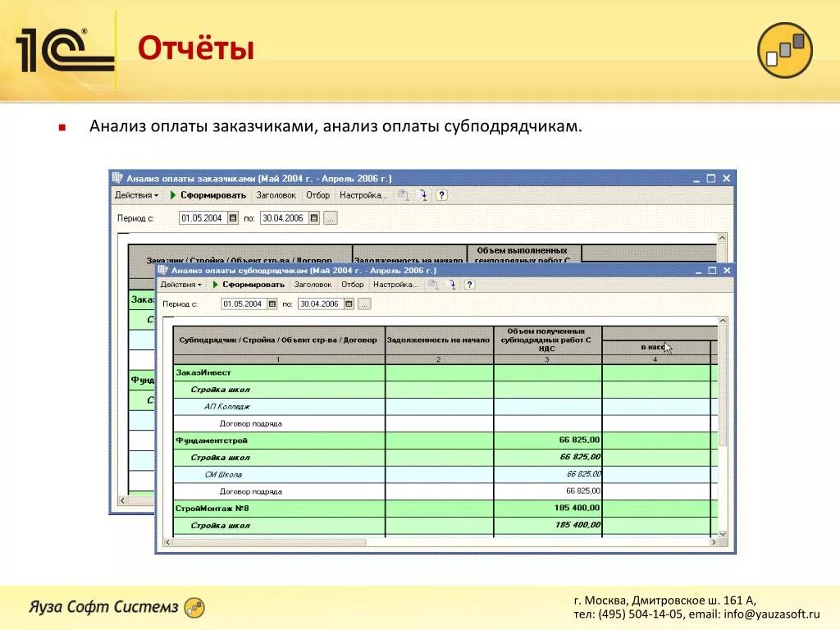Click column header Субподрядчик / Стройка / Объект
The height and width of the screenshot is (630, 840).
[278, 340]
